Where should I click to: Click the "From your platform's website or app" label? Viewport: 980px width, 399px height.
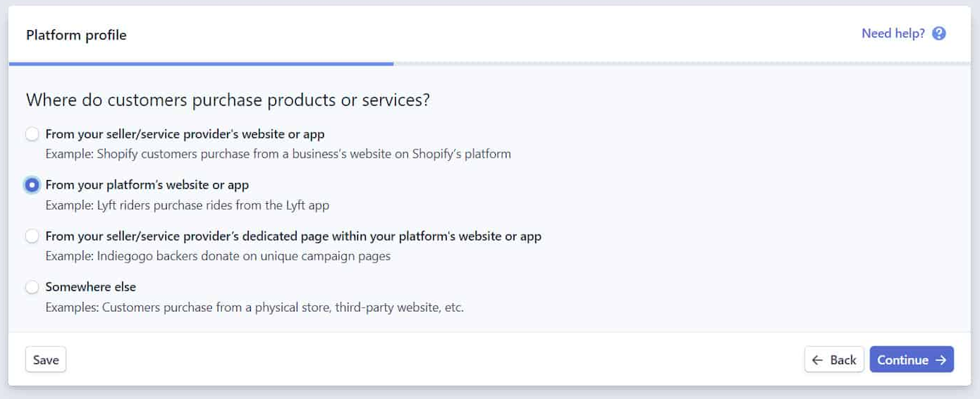[x=147, y=185]
